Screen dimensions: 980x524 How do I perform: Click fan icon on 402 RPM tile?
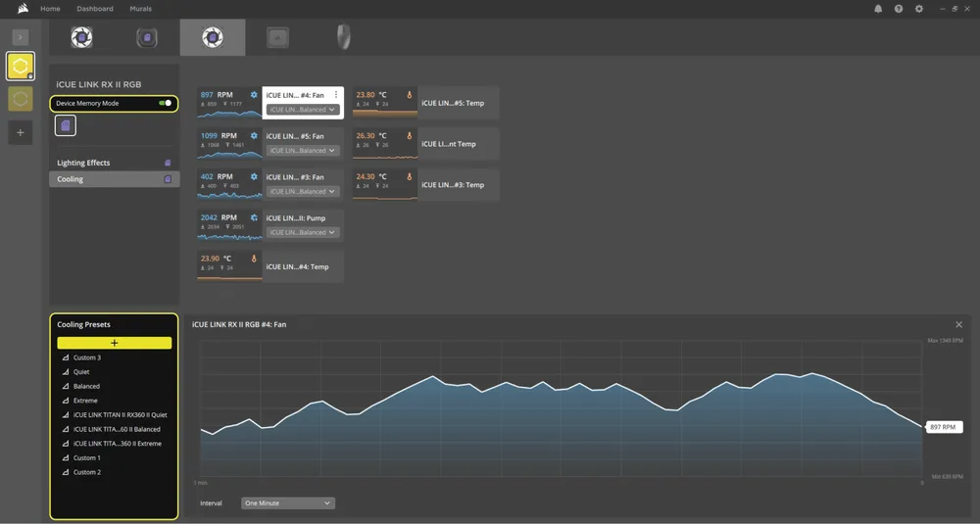coord(254,176)
